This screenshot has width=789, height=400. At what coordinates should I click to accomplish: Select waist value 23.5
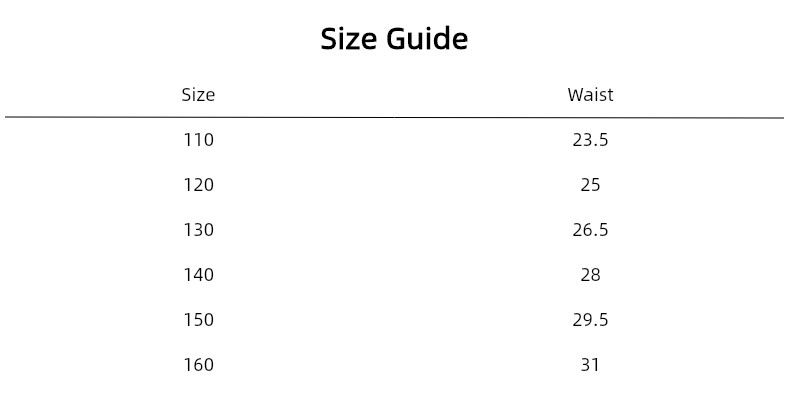coord(590,139)
